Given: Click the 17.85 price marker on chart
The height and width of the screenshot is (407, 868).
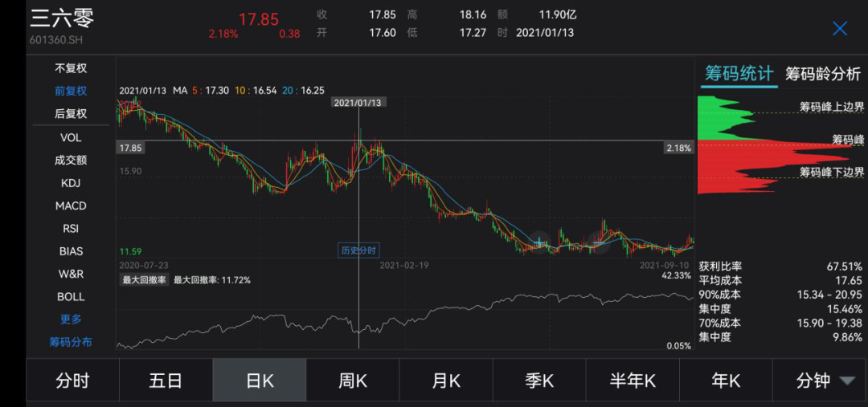Looking at the screenshot, I should pos(131,149).
